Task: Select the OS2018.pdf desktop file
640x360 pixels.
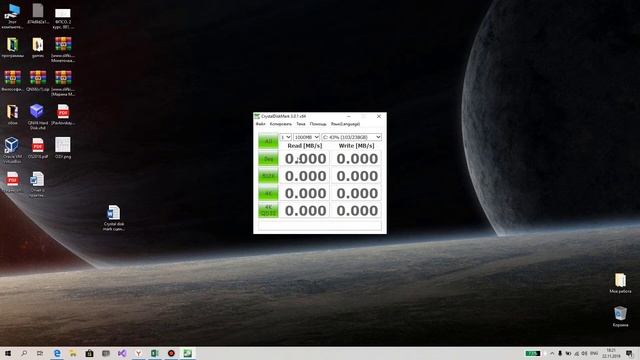Action: pos(38,148)
